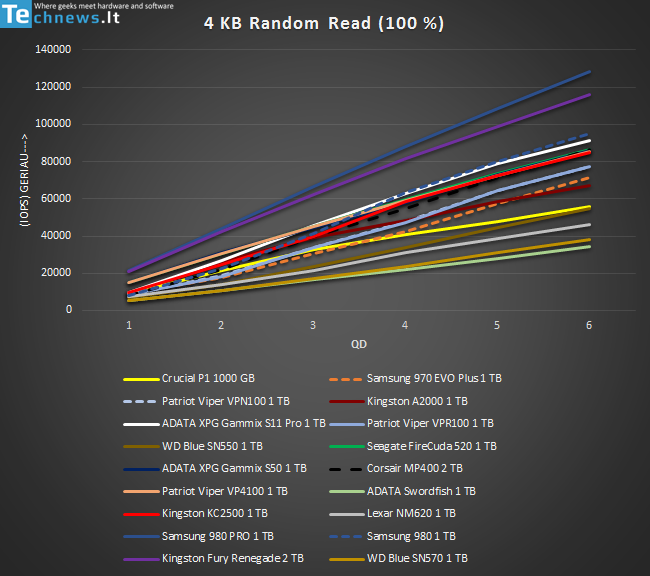Screen dimensions: 650x576
Task: Click the y-axis value 0
Action: 68,309
